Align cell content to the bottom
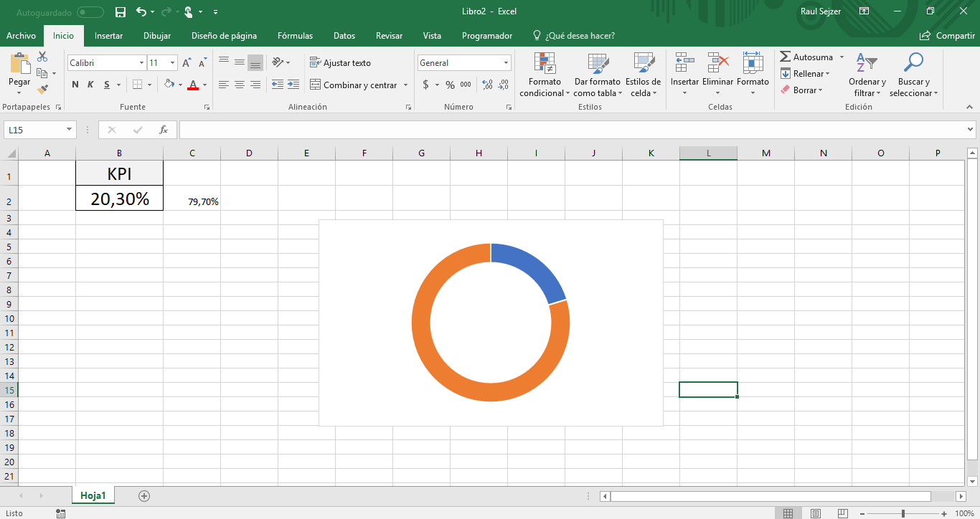This screenshot has width=980, height=519. pyautogui.click(x=255, y=62)
